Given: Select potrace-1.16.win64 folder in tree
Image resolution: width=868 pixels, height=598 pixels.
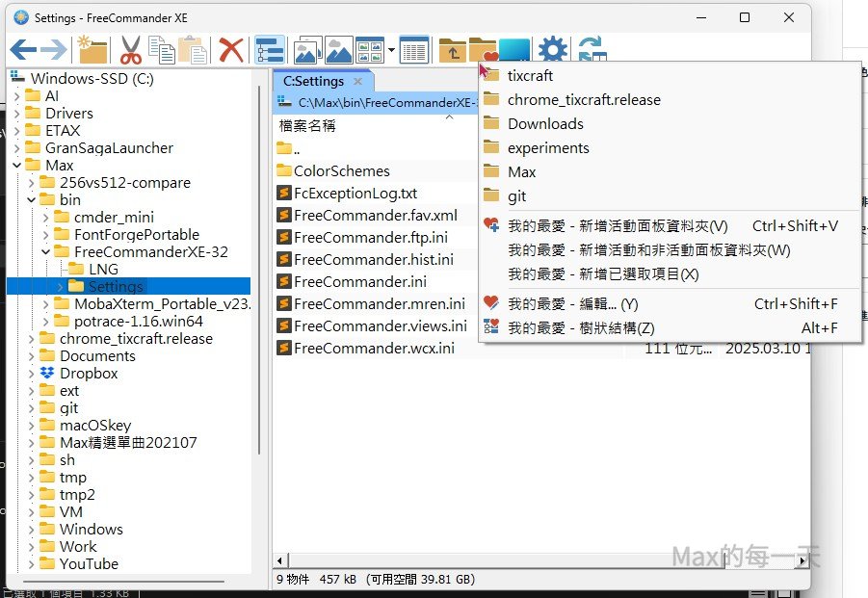Looking at the screenshot, I should [139, 322].
